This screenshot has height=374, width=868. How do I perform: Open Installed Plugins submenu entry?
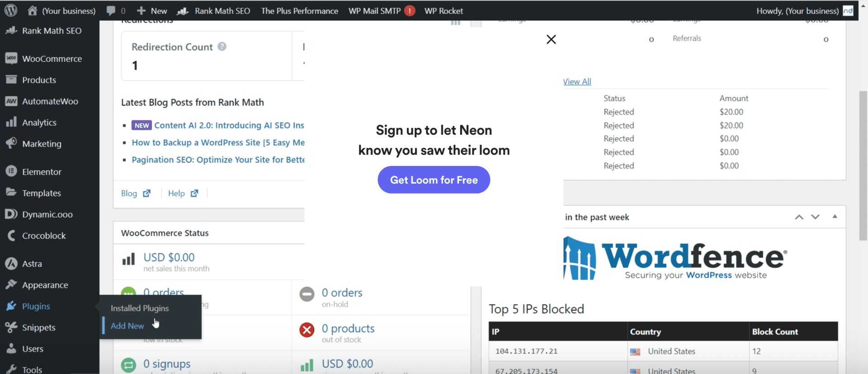click(x=140, y=308)
